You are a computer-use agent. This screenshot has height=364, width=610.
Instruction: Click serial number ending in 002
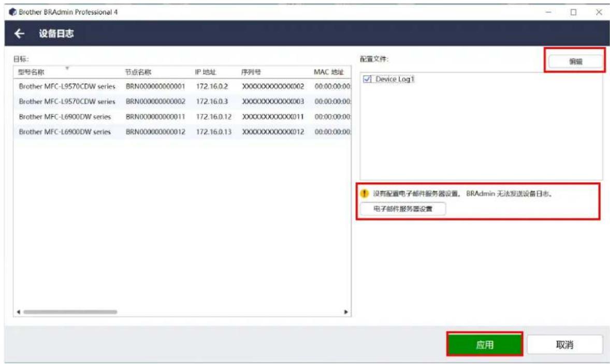(273, 86)
